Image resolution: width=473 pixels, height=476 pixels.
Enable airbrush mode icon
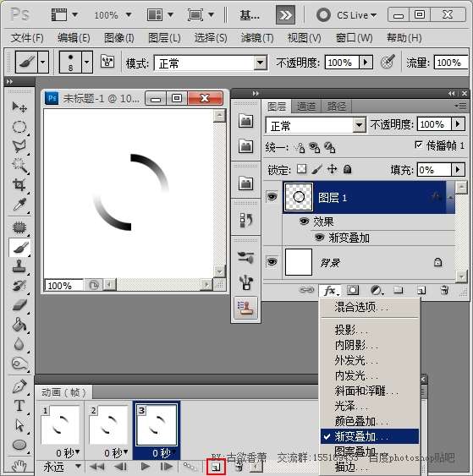(388, 62)
